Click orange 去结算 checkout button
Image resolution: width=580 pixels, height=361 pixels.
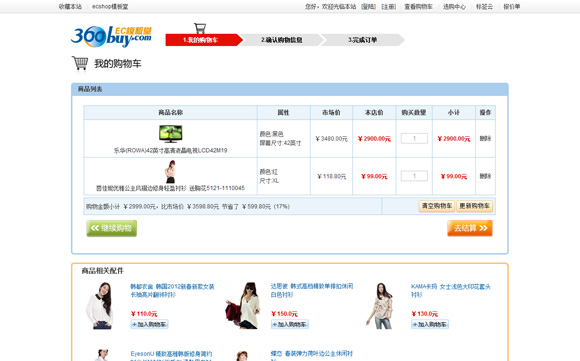coord(470,228)
